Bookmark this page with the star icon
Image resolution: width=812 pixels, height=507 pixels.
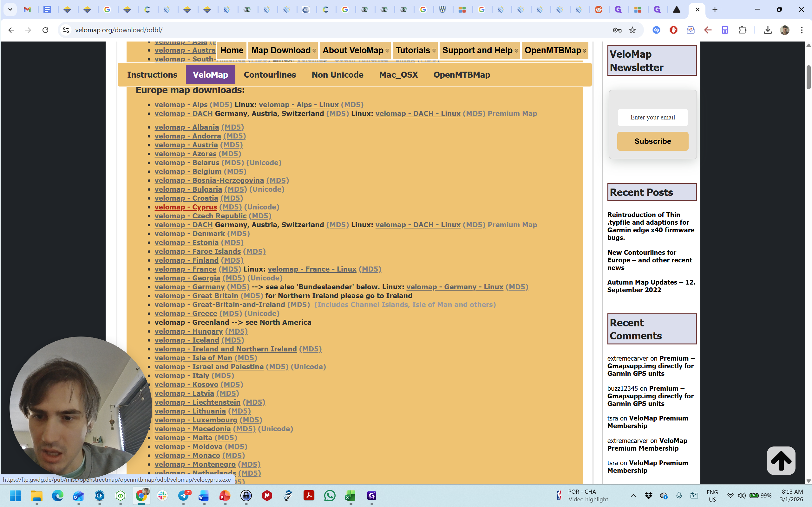pos(632,30)
